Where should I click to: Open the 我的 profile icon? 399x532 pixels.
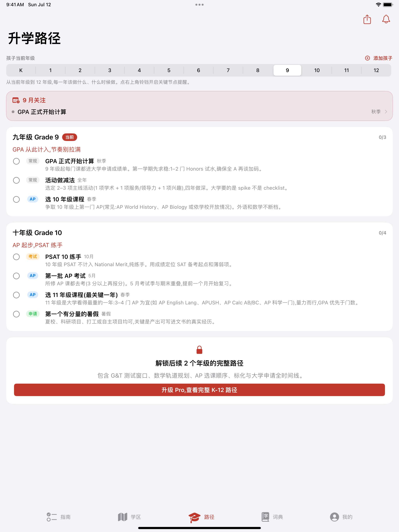335,517
